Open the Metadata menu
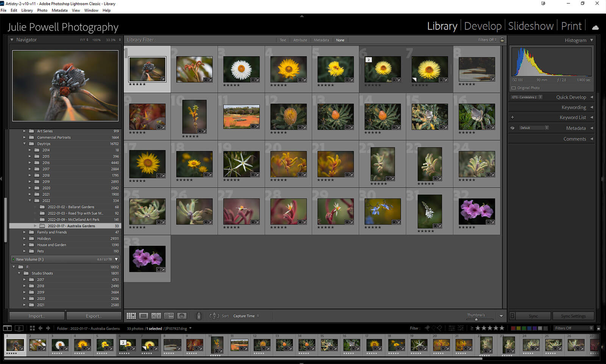Viewport: 606px width, 364px height. [59, 10]
